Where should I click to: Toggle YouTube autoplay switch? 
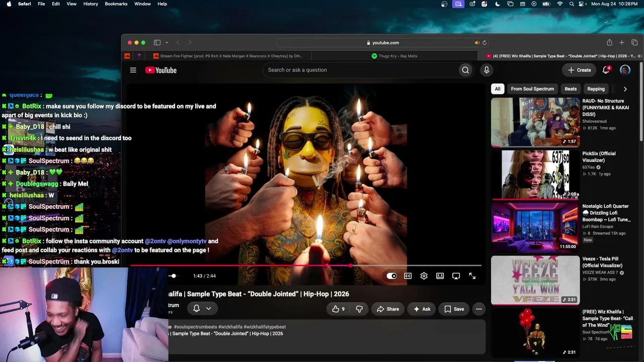click(x=391, y=276)
